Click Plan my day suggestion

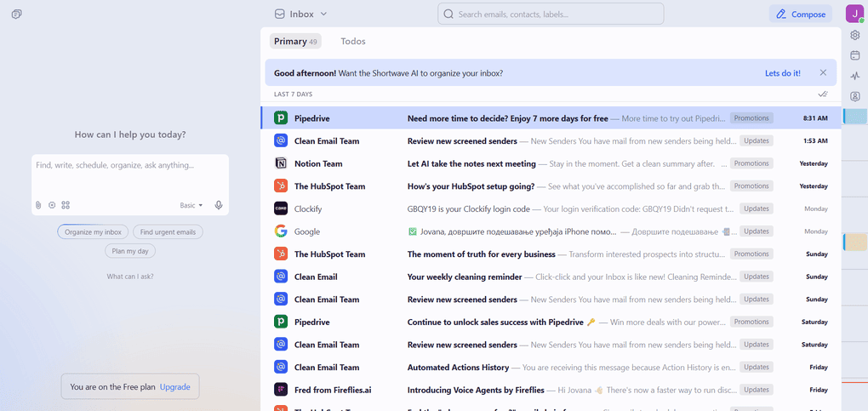pos(130,251)
